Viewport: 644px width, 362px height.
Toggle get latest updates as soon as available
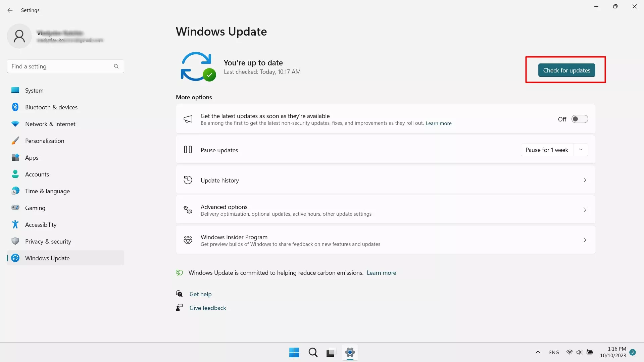[580, 119]
